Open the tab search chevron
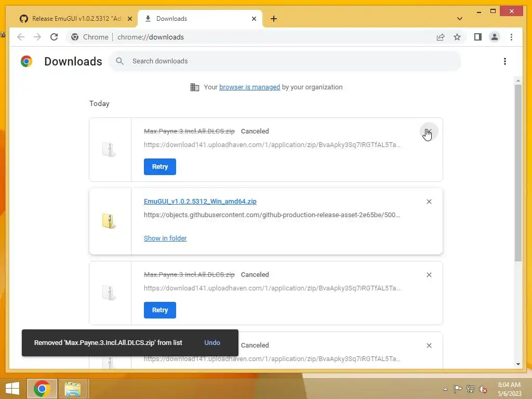Screen dimensions: 532x399 459,19
